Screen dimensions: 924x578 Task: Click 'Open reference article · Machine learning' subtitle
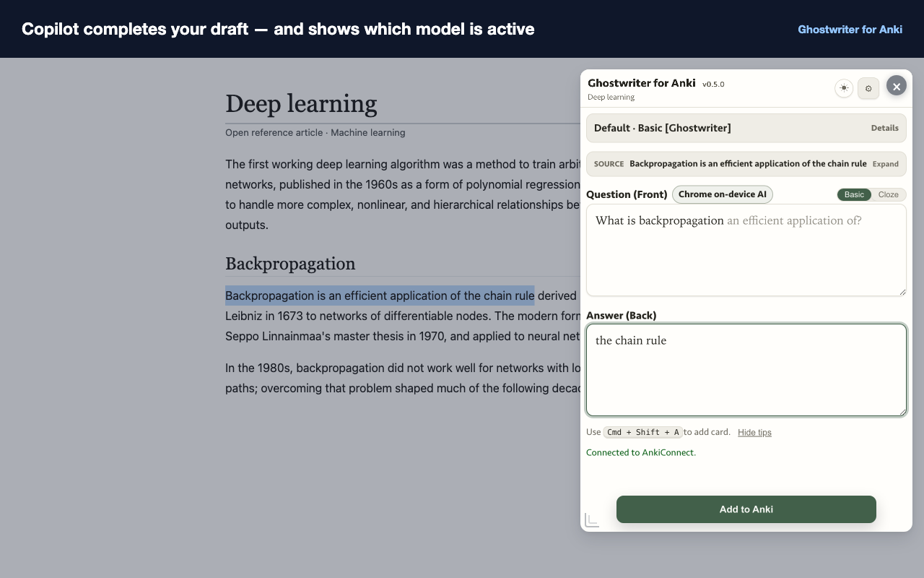tap(315, 133)
